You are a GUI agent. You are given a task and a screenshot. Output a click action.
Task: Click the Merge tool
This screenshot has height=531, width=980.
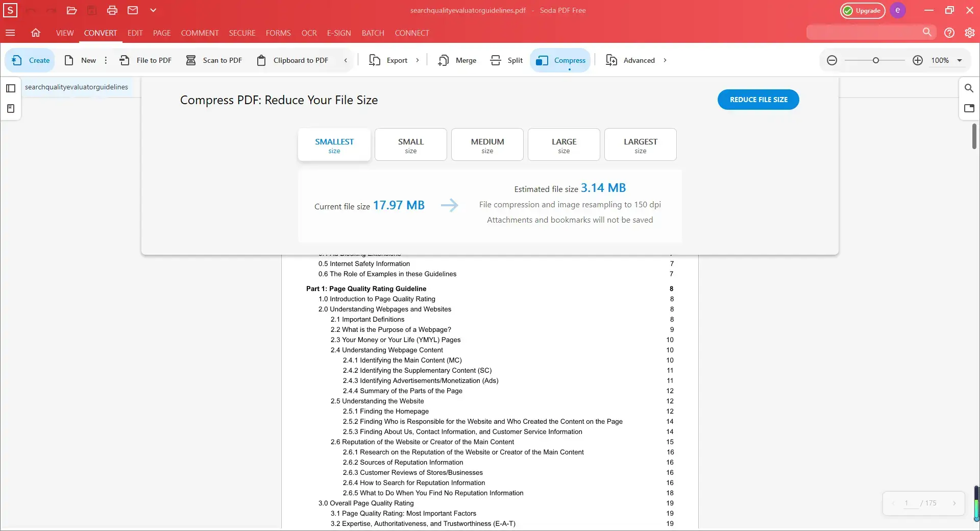457,60
